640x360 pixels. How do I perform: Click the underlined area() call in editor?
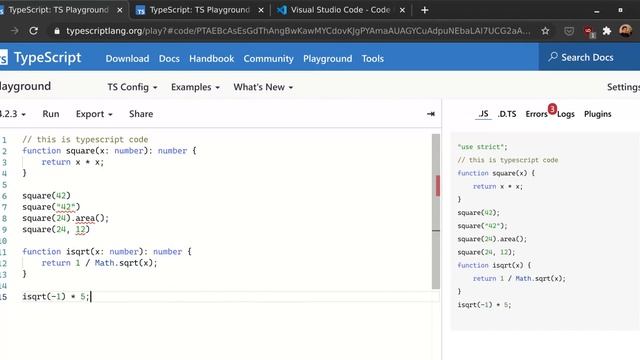coord(85,218)
